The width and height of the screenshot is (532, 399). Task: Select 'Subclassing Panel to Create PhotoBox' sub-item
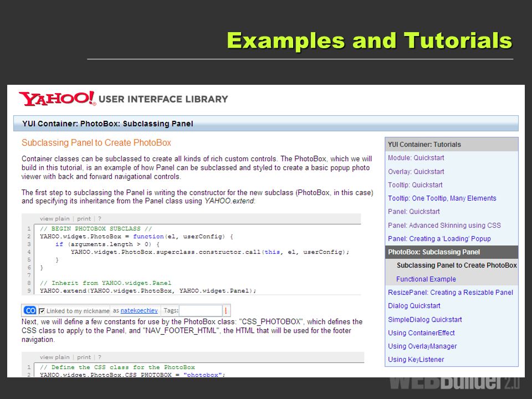[x=457, y=265]
